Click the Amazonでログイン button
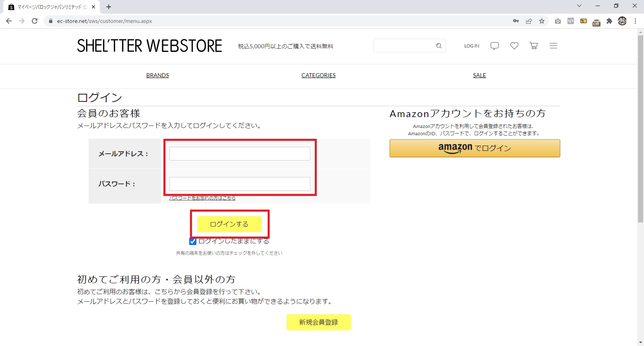 point(475,148)
